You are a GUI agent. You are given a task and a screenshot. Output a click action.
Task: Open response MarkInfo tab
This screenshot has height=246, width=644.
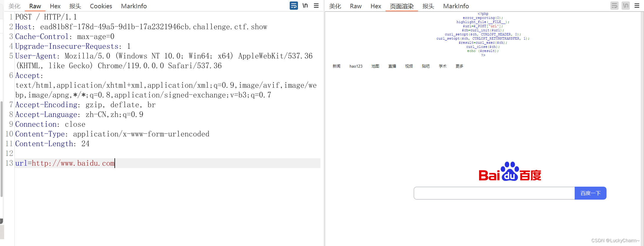coord(456,6)
